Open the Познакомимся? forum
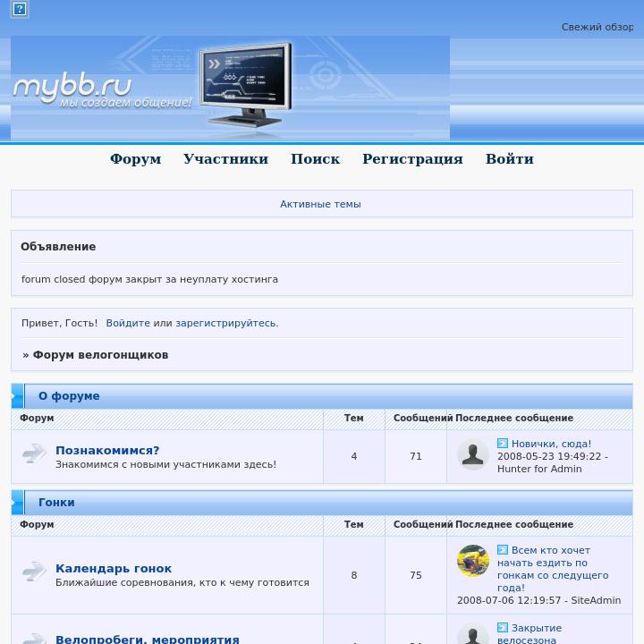Screen dimensions: 644x644 point(107,451)
